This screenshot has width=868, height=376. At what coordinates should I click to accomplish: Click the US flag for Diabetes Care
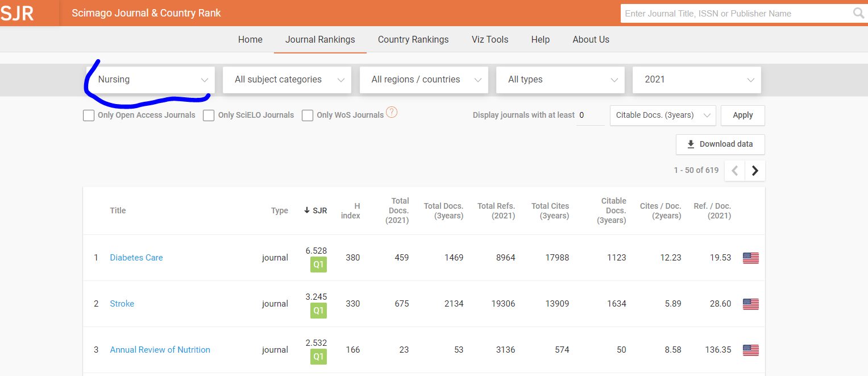point(751,258)
